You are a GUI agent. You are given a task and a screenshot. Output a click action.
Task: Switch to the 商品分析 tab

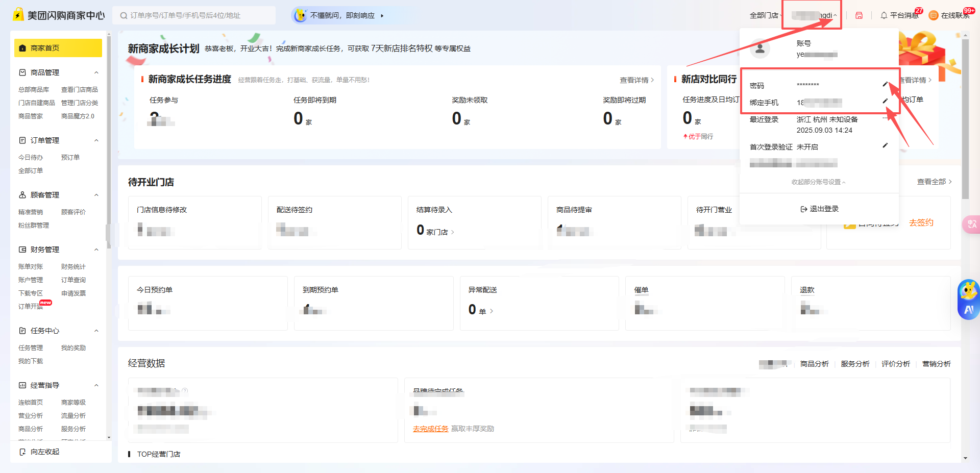coord(814,364)
